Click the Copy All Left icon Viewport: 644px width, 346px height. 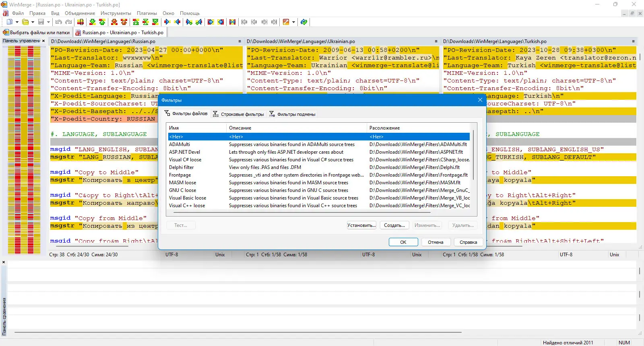221,22
